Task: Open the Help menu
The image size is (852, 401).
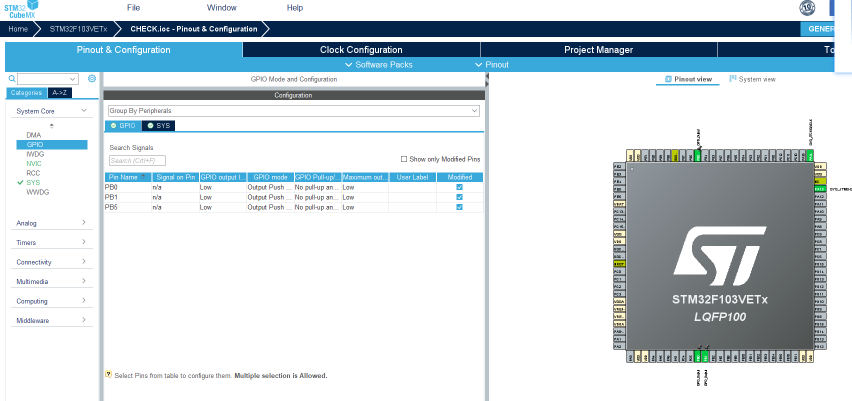Action: [x=295, y=8]
